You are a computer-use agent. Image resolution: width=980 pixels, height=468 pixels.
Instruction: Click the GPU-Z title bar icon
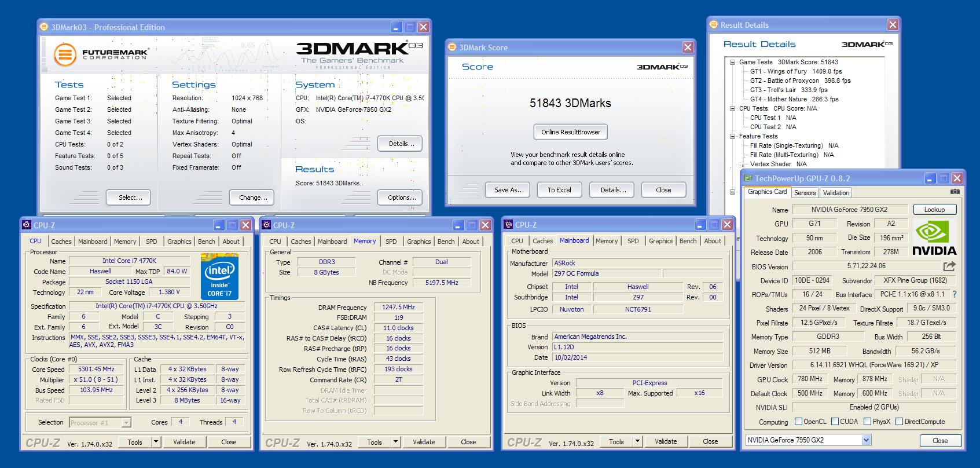pyautogui.click(x=748, y=178)
